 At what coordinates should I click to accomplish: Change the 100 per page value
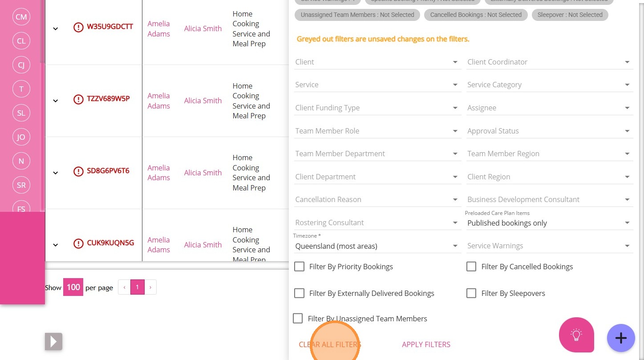coord(73,287)
